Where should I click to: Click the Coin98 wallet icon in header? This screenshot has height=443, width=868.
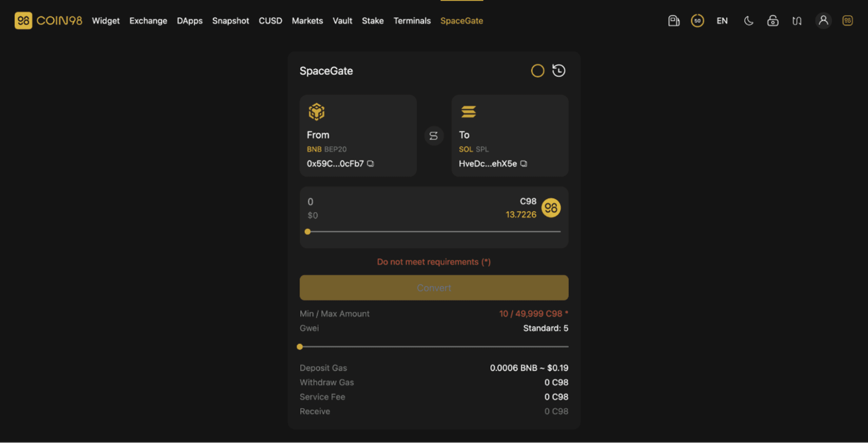coord(847,21)
